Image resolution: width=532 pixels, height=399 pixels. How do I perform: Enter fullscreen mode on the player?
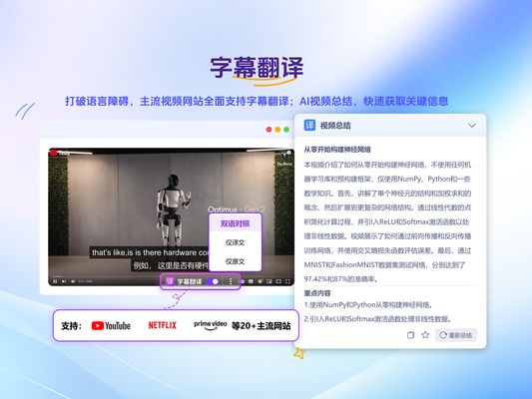(287, 281)
